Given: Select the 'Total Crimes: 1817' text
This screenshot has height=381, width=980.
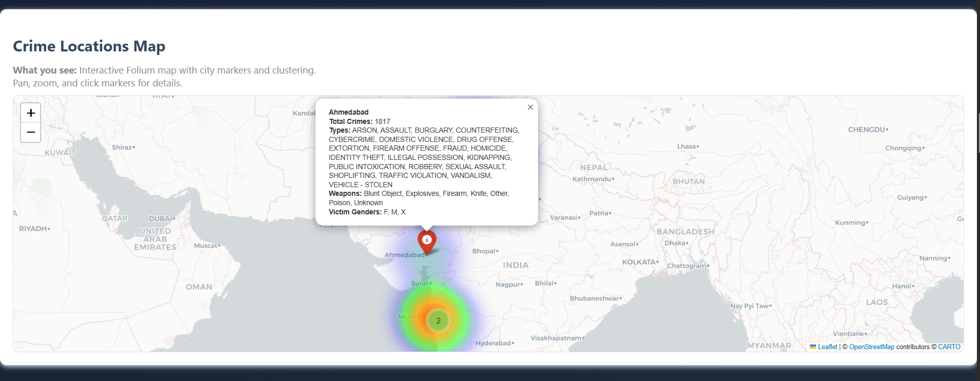Looking at the screenshot, I should pyautogui.click(x=360, y=121).
